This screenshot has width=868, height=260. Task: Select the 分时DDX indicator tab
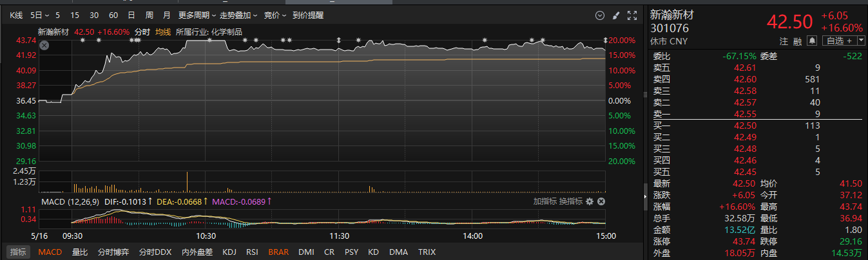click(155, 252)
